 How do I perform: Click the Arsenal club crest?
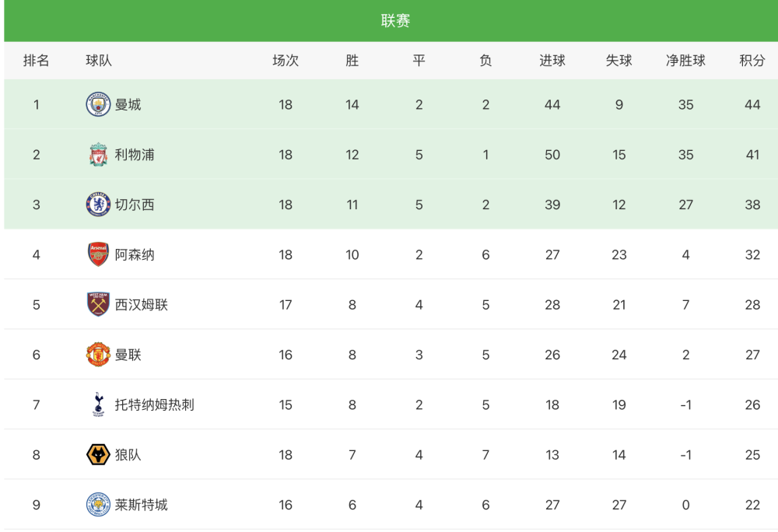coord(98,255)
